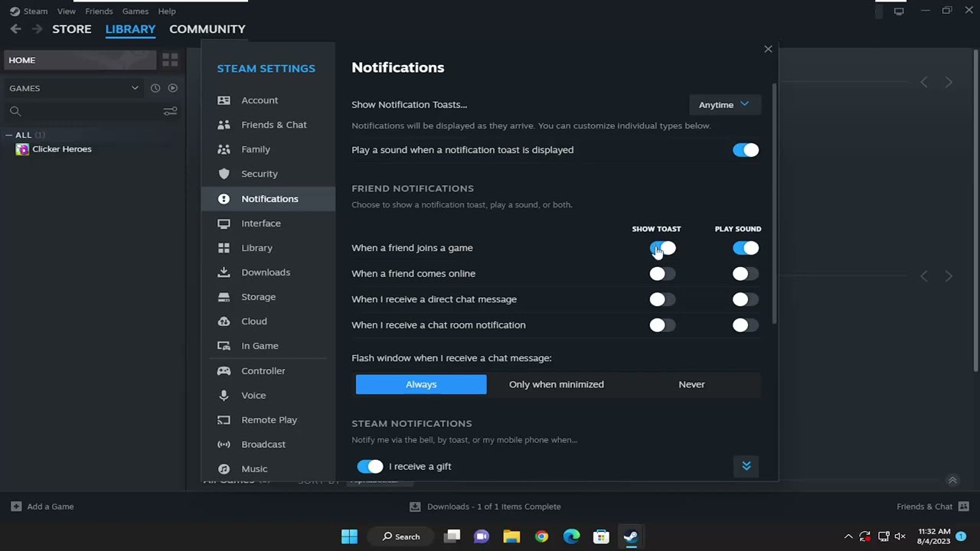Switch to the LIBRARY tab
Image resolution: width=980 pixels, height=551 pixels.
[130, 29]
